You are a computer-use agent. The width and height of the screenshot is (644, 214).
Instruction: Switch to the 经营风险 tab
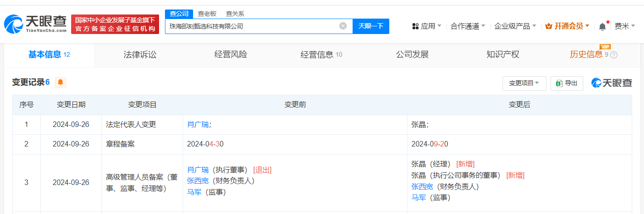click(231, 55)
